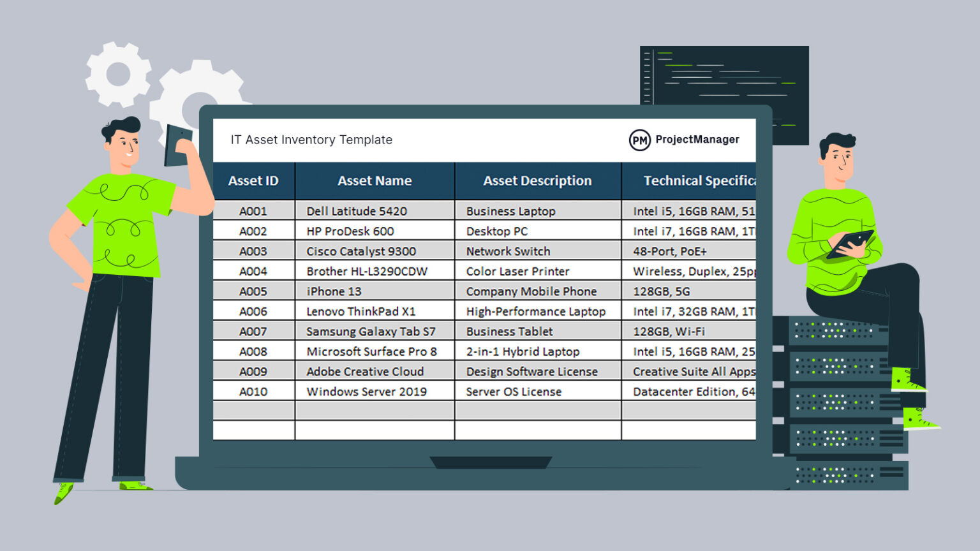Click the laptop trackpad below the table
Screen dimensions: 980x551
tap(490, 460)
